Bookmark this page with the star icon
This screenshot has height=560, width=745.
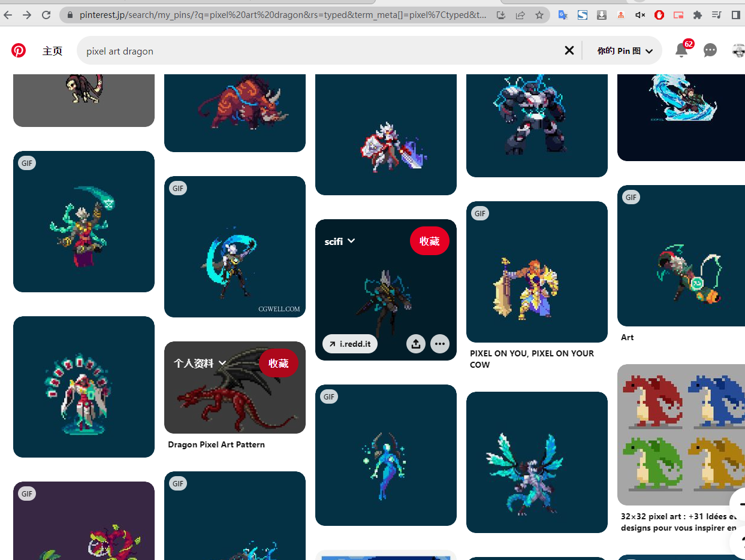pos(539,15)
